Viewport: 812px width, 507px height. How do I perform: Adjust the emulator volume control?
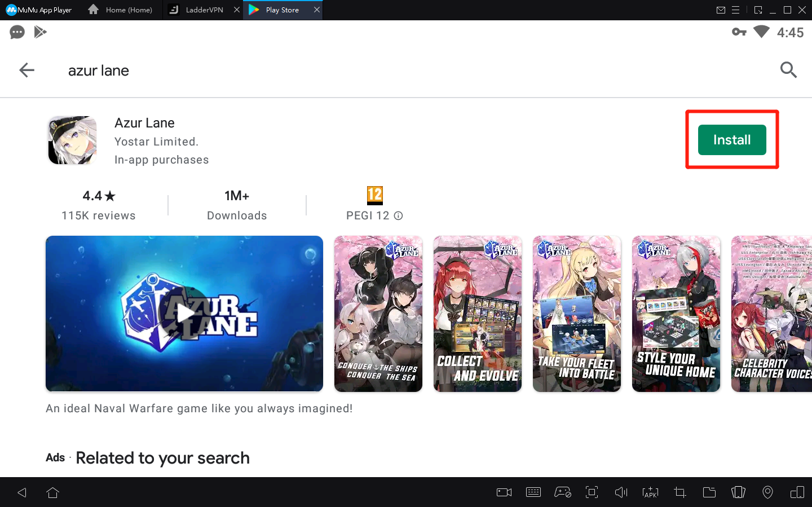[x=621, y=492]
